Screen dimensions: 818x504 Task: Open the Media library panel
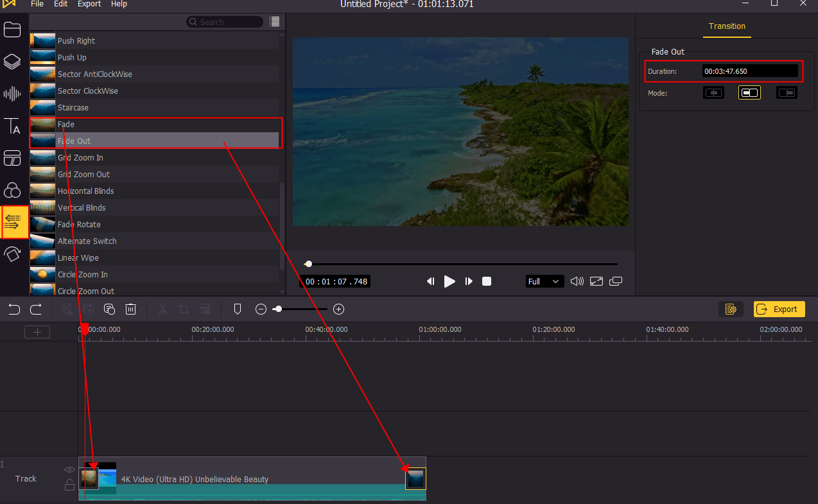13,29
